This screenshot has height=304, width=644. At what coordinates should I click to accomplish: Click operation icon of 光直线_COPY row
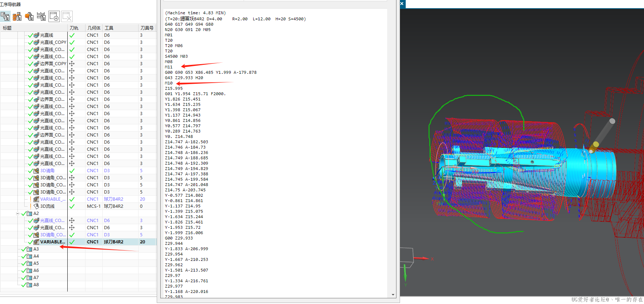36,42
